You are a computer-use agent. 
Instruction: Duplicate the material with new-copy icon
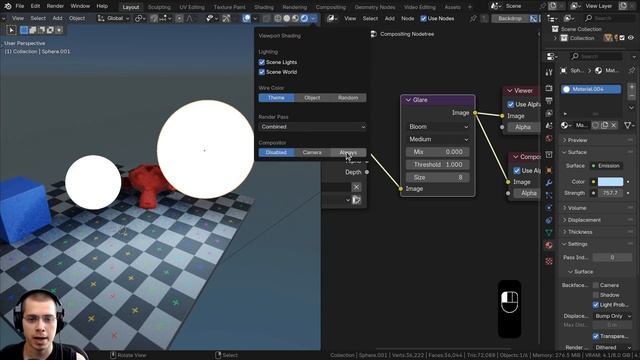point(604,125)
